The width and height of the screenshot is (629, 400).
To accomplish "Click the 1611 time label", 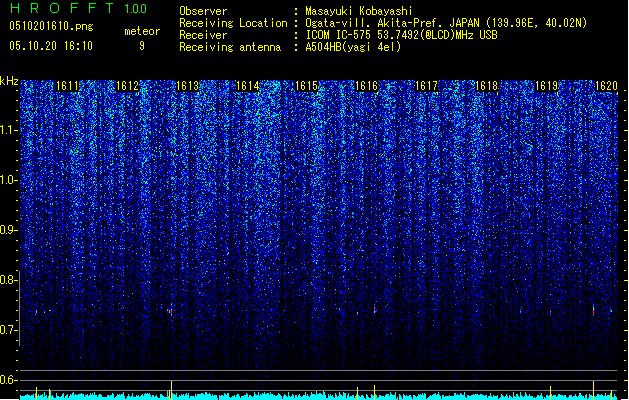I will (x=67, y=86).
